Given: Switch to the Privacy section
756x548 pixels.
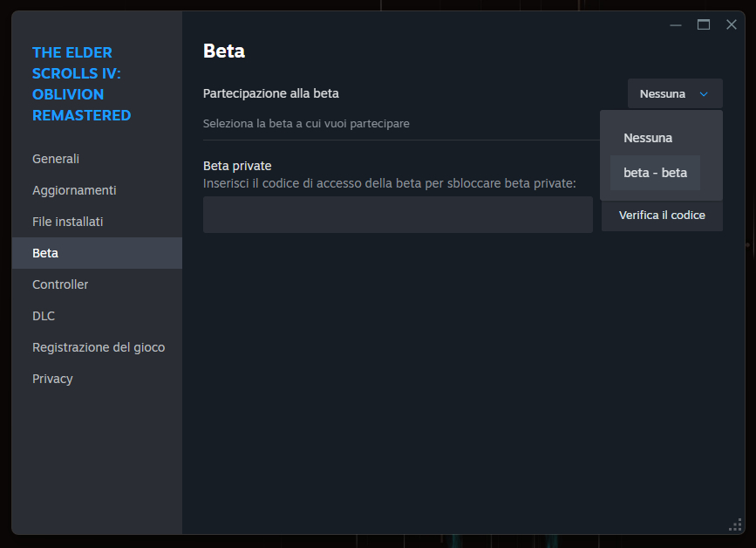Looking at the screenshot, I should coord(97,378).
